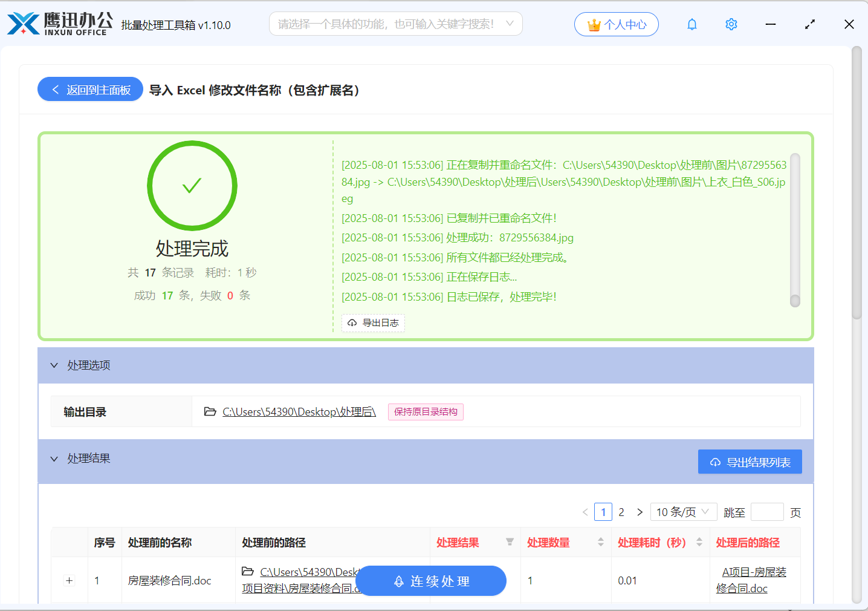
Task: Toggle fullscreen with the expand arrows icon
Action: [810, 24]
